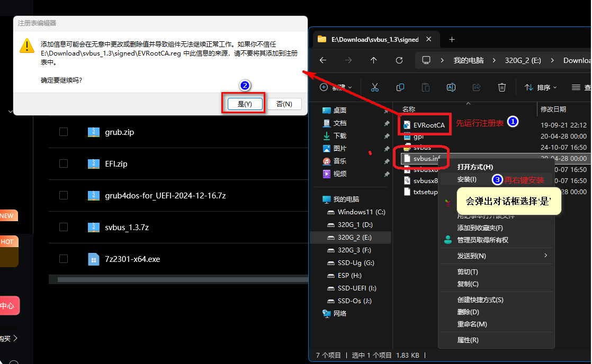Sort files by the 名称 column header
Viewport: 592px width, 364px height.
pos(408,110)
